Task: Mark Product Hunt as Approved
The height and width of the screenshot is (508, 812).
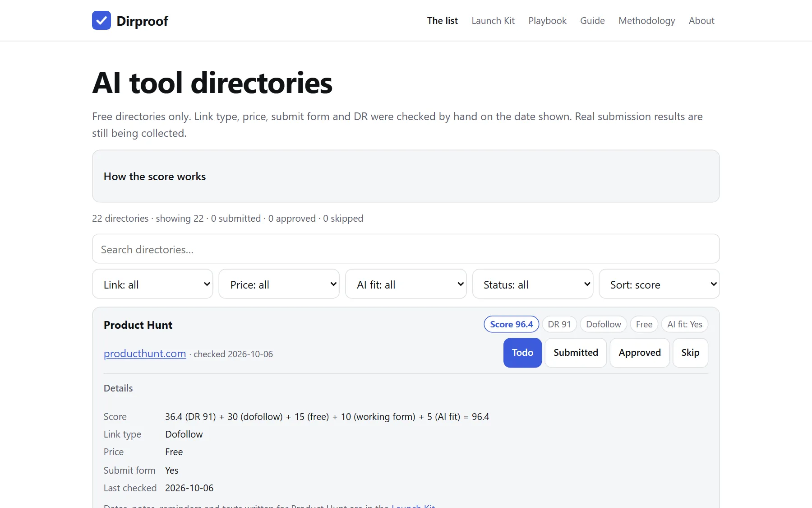Action: point(640,353)
